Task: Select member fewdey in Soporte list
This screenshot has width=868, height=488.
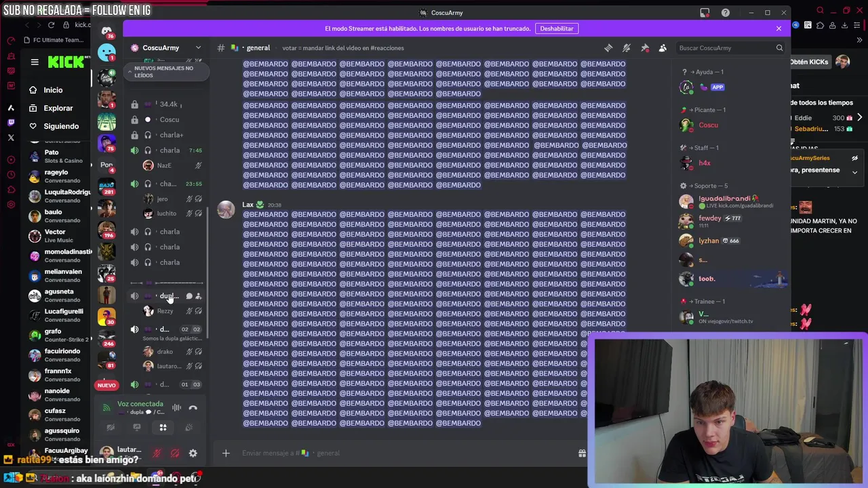Action: pos(710,218)
